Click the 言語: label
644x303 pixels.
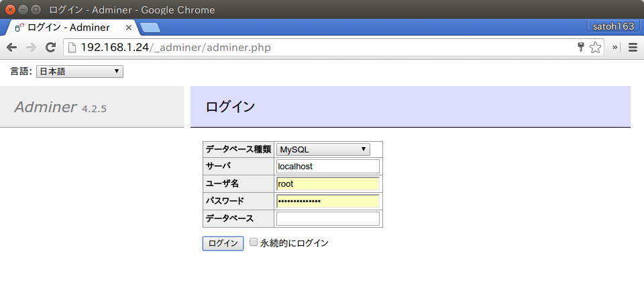(x=21, y=71)
